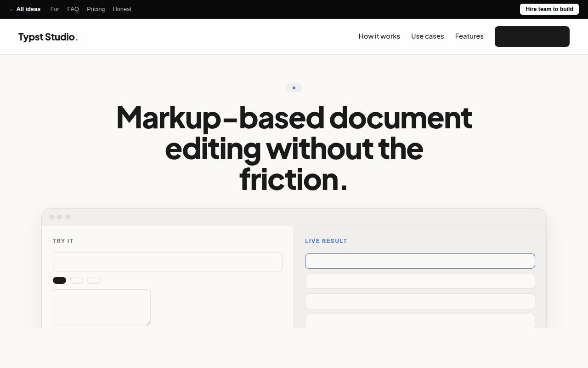Open the FAQ link in top bar
Image resolution: width=588 pixels, height=368 pixels.
tap(73, 9)
